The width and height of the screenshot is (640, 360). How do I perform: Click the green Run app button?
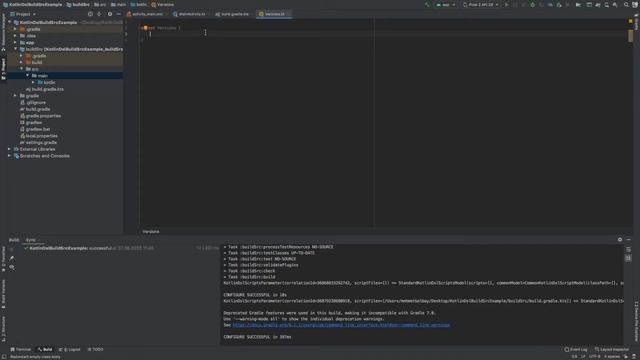[507, 5]
